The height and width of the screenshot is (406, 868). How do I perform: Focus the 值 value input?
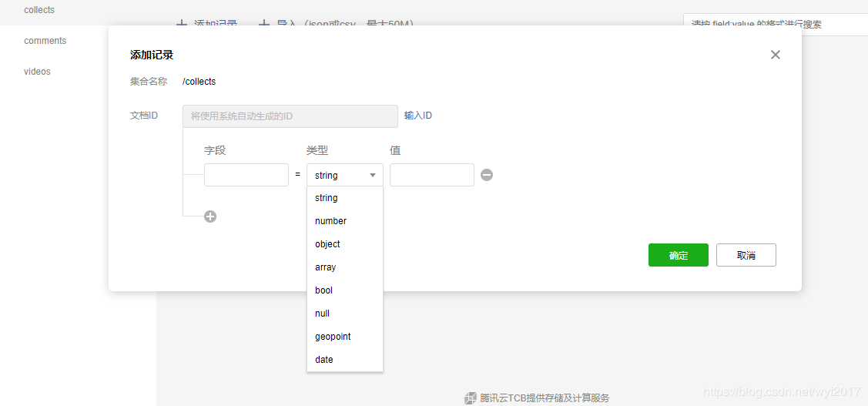(432, 175)
